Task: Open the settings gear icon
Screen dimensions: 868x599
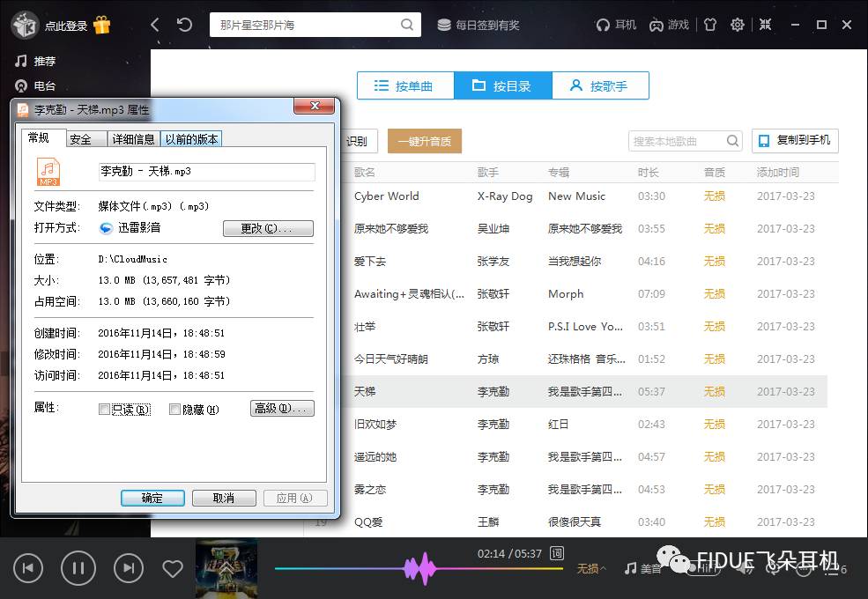Action: point(737,25)
